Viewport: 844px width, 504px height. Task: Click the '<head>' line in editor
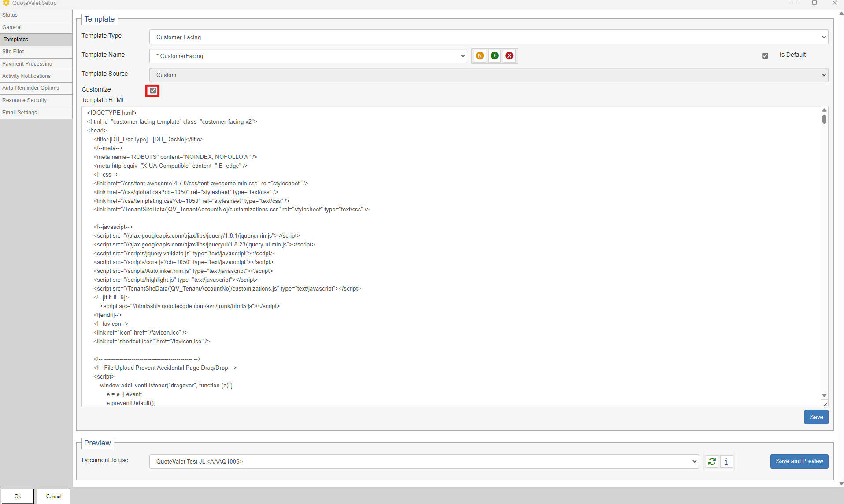(x=96, y=130)
